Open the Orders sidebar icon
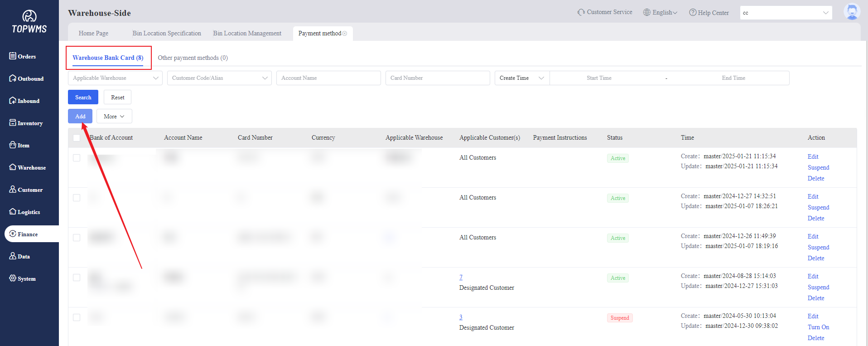This screenshot has height=346, width=868. click(x=13, y=56)
